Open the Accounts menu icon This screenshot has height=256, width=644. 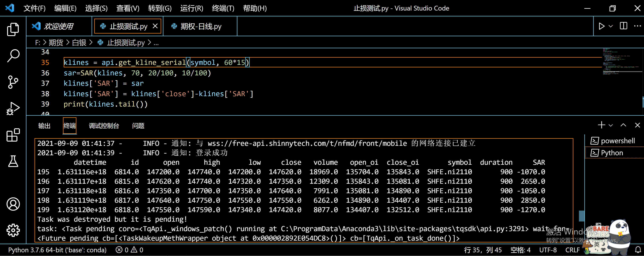[x=13, y=204]
